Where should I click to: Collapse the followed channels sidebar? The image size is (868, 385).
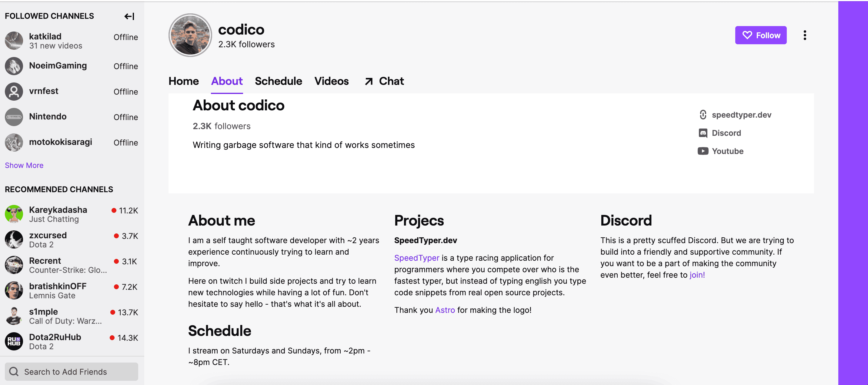(129, 16)
